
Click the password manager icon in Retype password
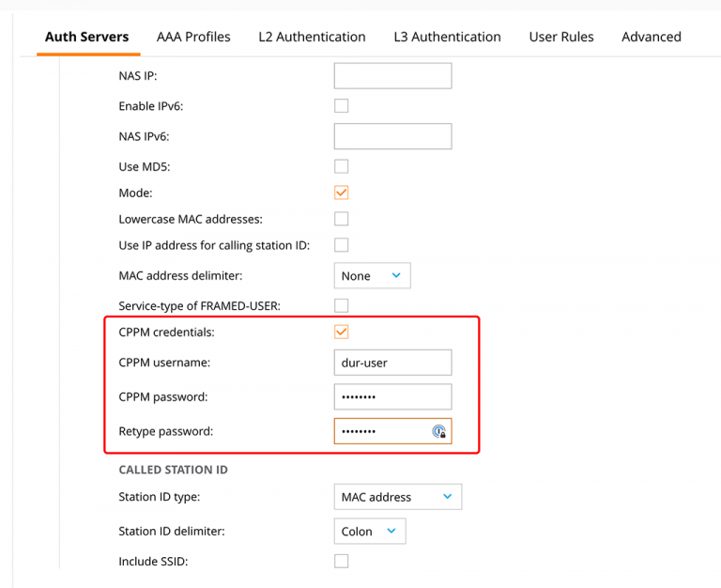pos(438,431)
